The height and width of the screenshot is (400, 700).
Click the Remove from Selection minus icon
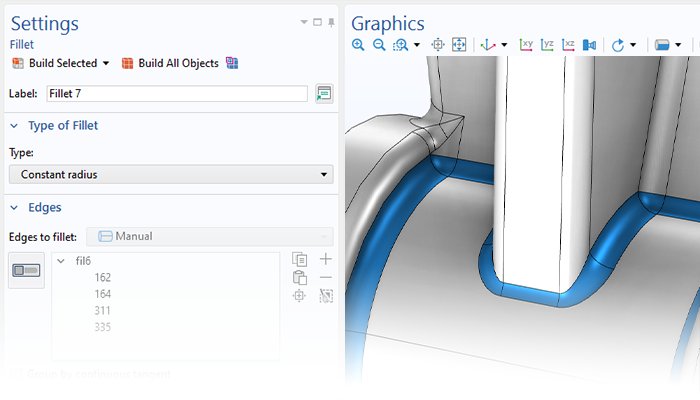pos(326,277)
